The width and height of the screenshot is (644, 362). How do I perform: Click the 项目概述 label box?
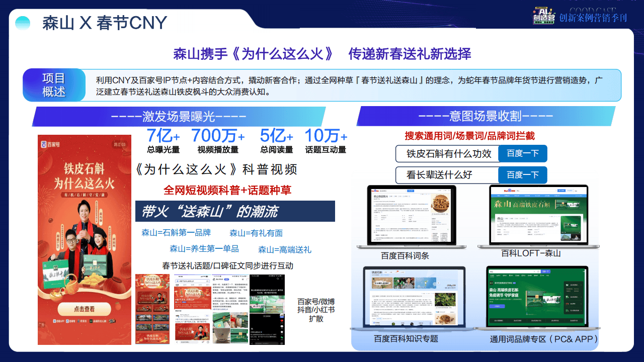54,85
